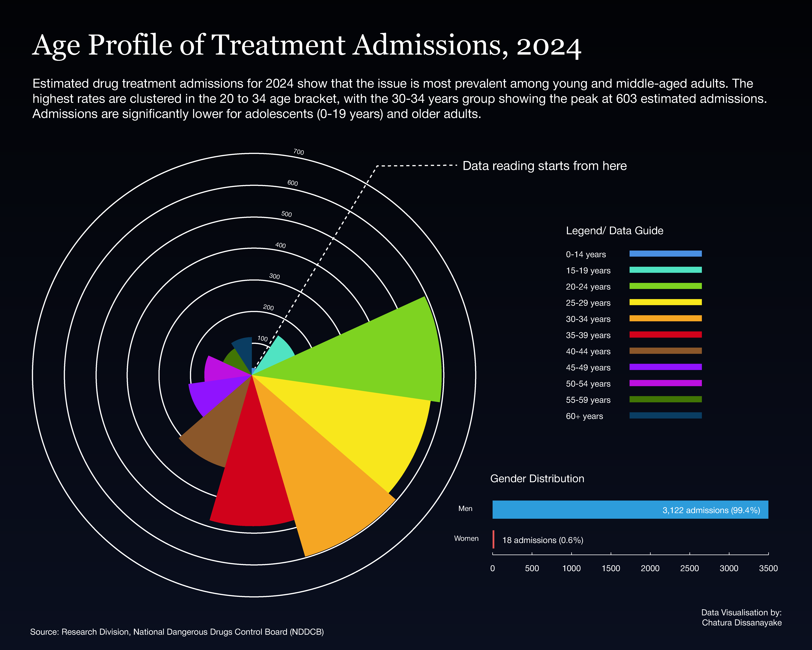Click the '100' radial ring label
The width and height of the screenshot is (812, 650).
[x=263, y=339]
